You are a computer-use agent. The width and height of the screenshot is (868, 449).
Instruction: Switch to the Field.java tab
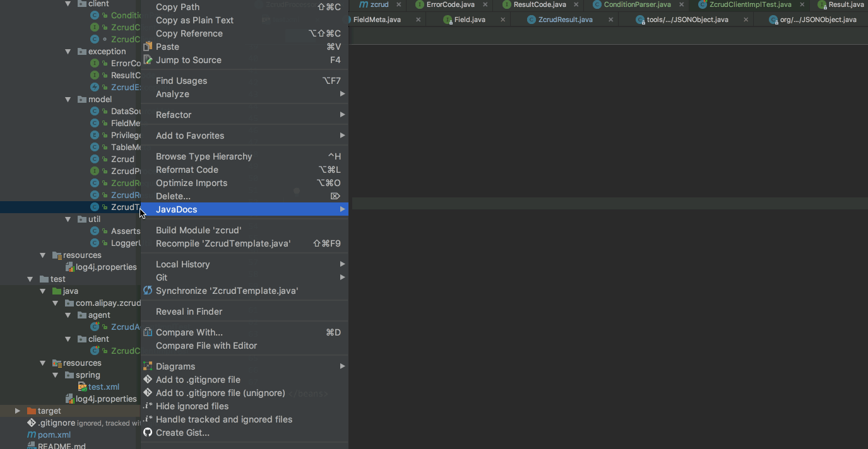click(x=470, y=20)
